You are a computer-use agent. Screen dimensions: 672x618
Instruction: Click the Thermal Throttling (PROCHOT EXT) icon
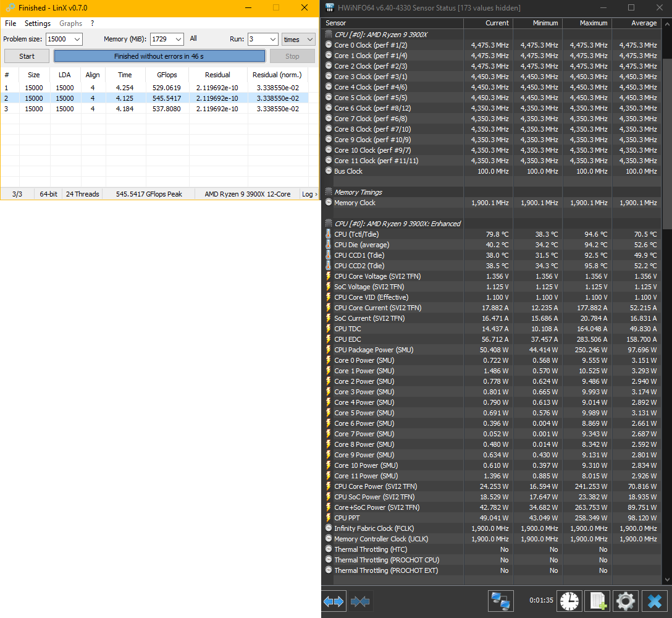329,570
